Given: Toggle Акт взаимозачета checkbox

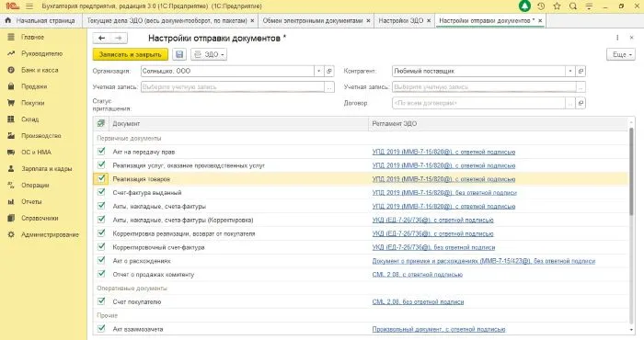Looking at the screenshot, I should coord(101,329).
